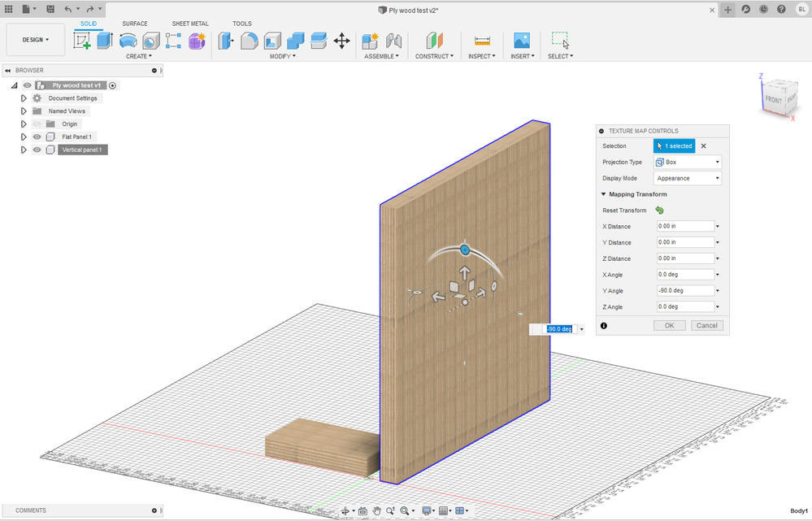Click the info icon in Texture Map Controls
Viewport: 812px width, 521px height.
(x=604, y=326)
